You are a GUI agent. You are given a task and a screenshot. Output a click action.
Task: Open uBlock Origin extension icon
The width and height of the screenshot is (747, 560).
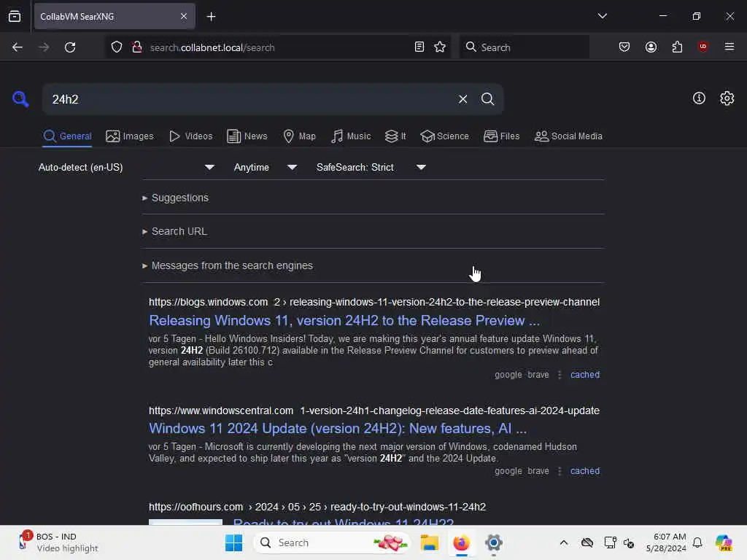[x=703, y=47]
